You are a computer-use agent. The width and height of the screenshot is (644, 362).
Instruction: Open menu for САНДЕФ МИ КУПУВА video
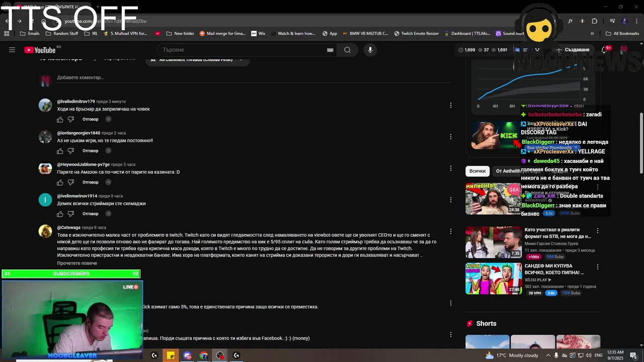pyautogui.click(x=598, y=267)
